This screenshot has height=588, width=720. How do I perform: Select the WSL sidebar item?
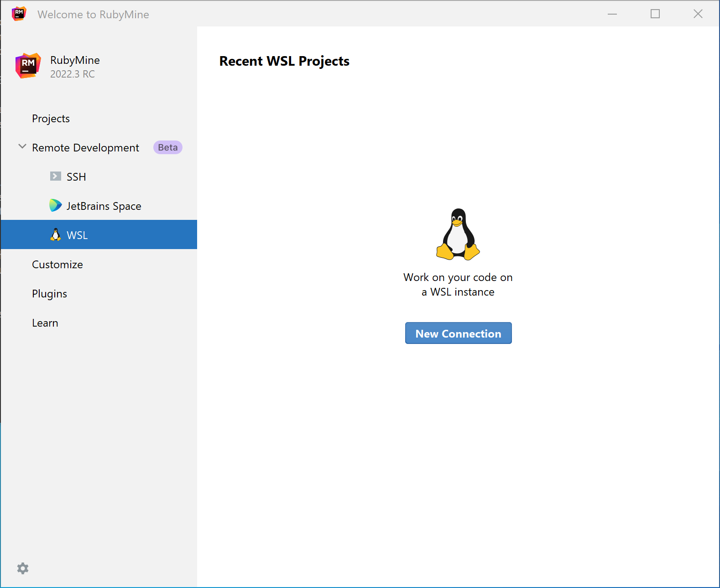(99, 234)
